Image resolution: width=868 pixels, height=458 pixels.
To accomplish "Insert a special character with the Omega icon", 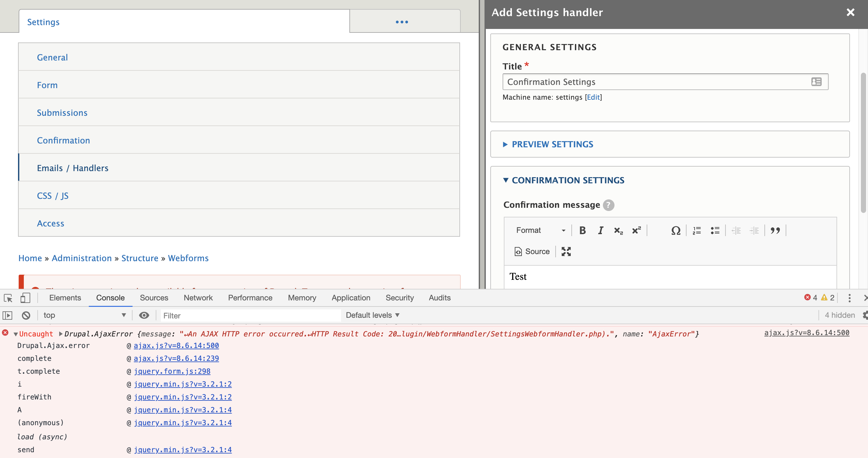I will (x=676, y=230).
